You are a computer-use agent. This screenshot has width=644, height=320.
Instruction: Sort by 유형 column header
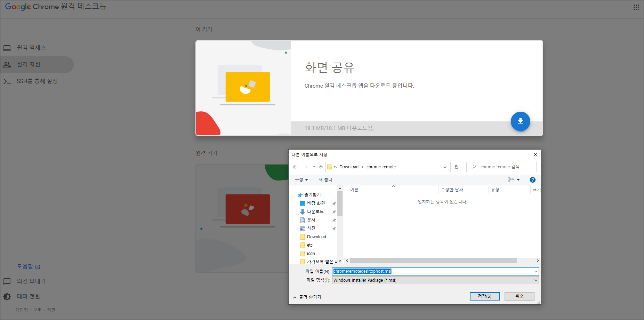coord(495,190)
